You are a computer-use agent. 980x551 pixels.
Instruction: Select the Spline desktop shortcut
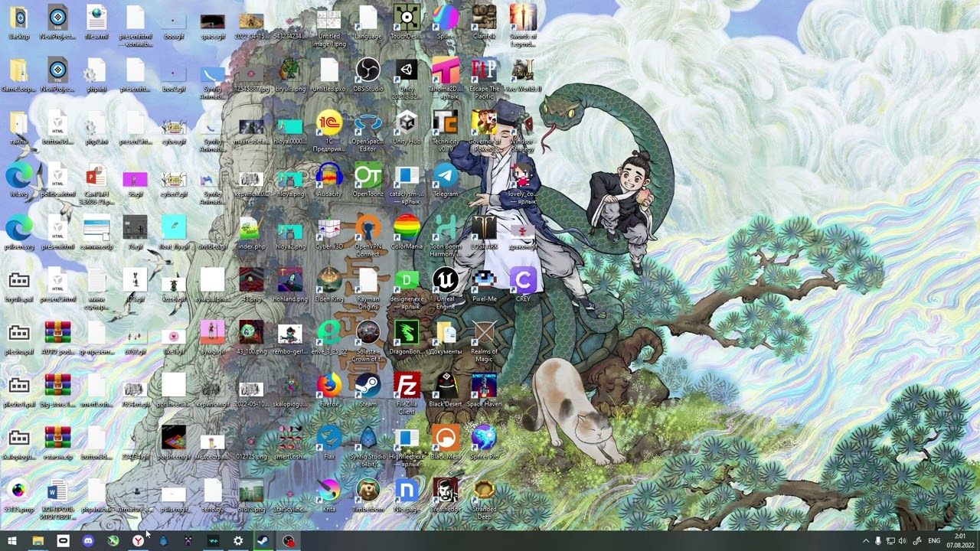pos(446,22)
